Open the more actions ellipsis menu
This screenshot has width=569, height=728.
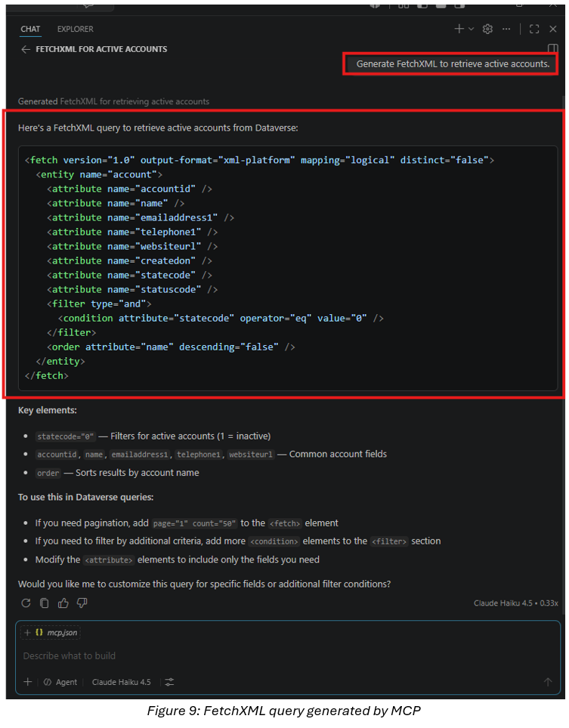[x=506, y=29]
